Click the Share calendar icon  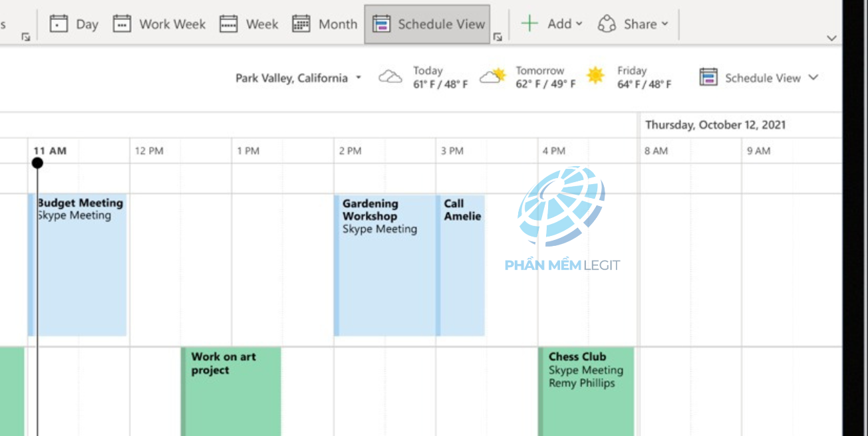(x=607, y=24)
